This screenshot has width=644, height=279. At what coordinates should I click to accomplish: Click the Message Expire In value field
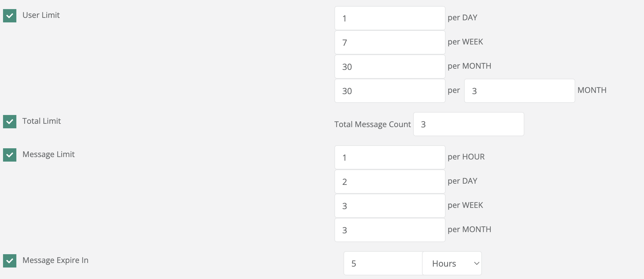pyautogui.click(x=383, y=264)
